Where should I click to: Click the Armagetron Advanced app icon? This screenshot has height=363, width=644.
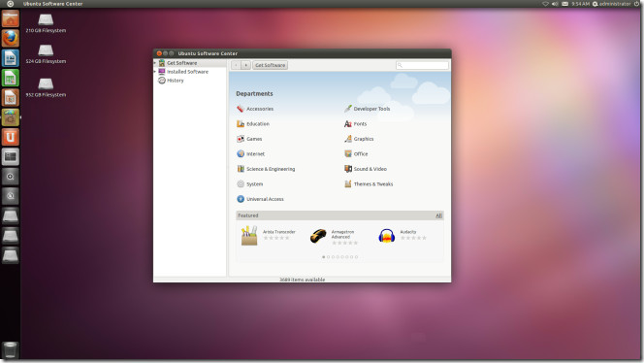(x=318, y=236)
